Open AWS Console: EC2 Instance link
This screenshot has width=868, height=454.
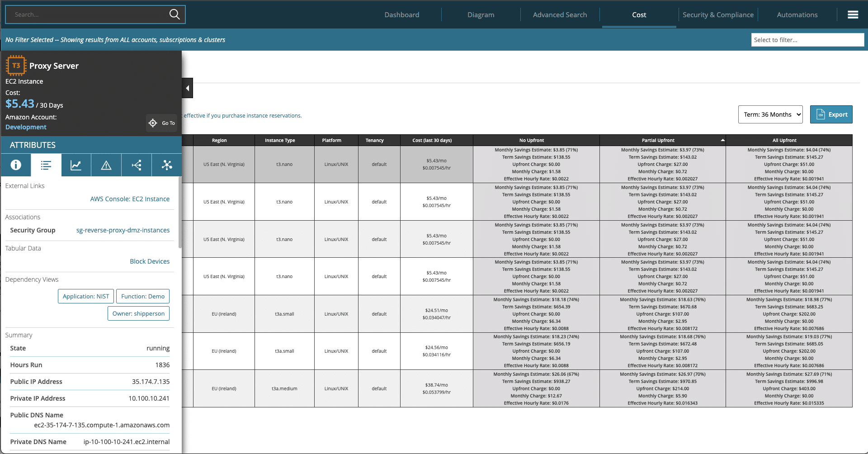(130, 199)
